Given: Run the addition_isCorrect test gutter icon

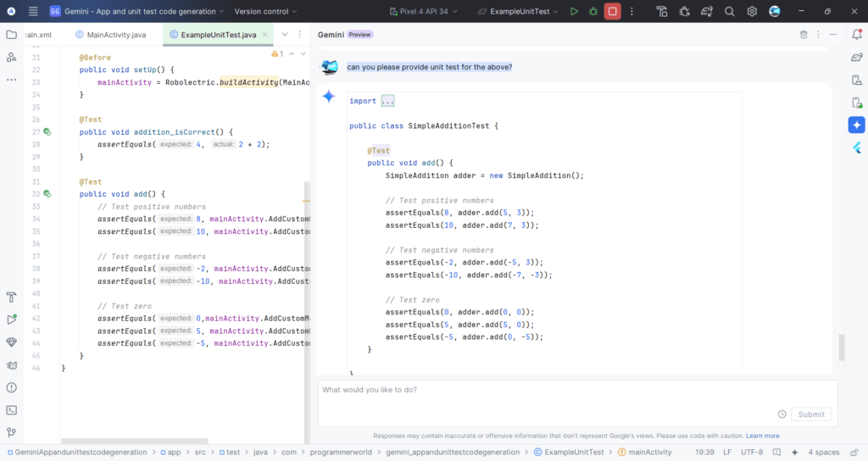Looking at the screenshot, I should coord(47,131).
